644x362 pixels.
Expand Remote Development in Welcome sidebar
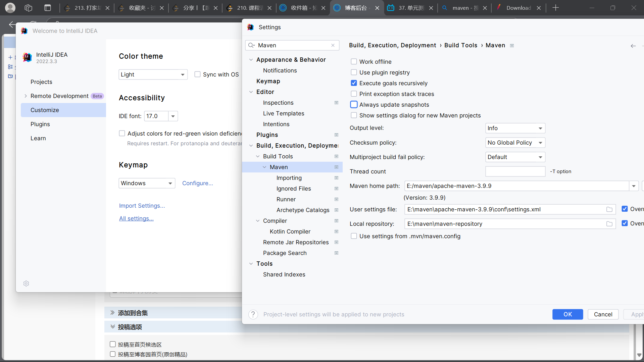(26, 96)
